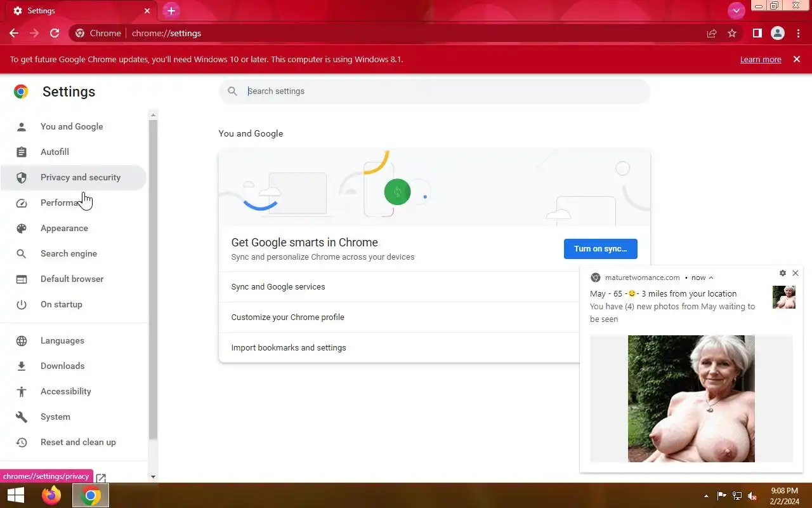Open Accessibility settings
Viewport: 812px width, 508px height.
[x=73, y=391]
